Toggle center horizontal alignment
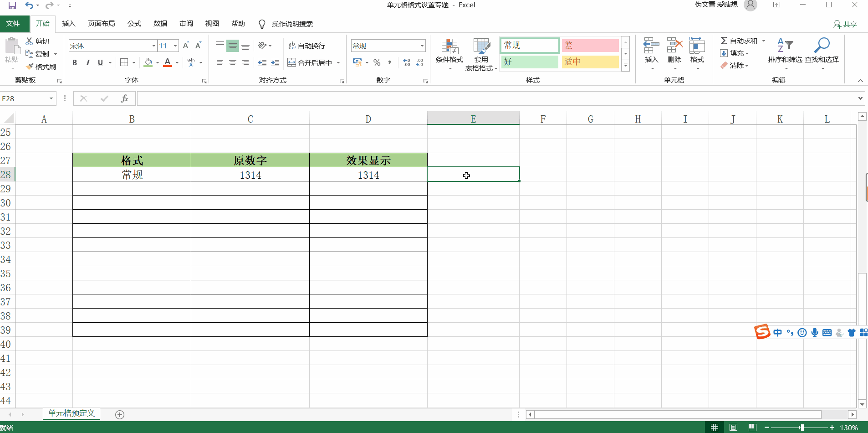The height and width of the screenshot is (433, 868). click(233, 62)
